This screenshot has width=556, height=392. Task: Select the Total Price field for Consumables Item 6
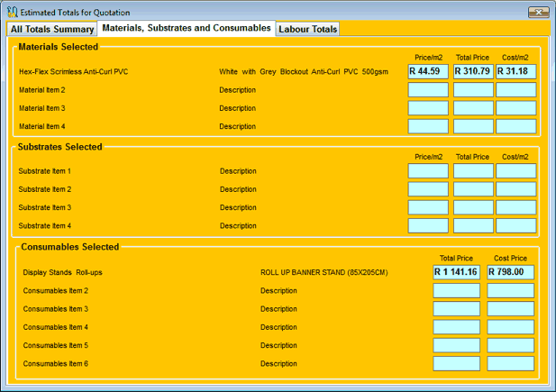[x=456, y=364]
